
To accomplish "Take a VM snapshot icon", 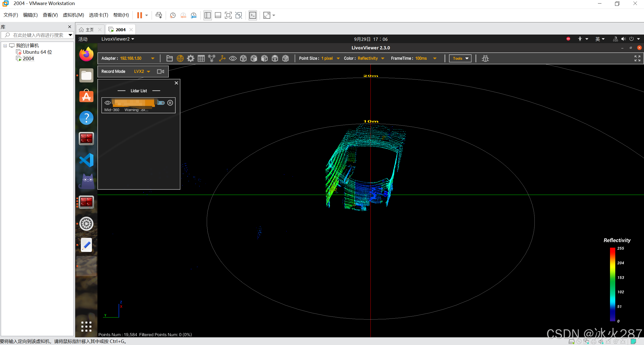I will (x=173, y=15).
